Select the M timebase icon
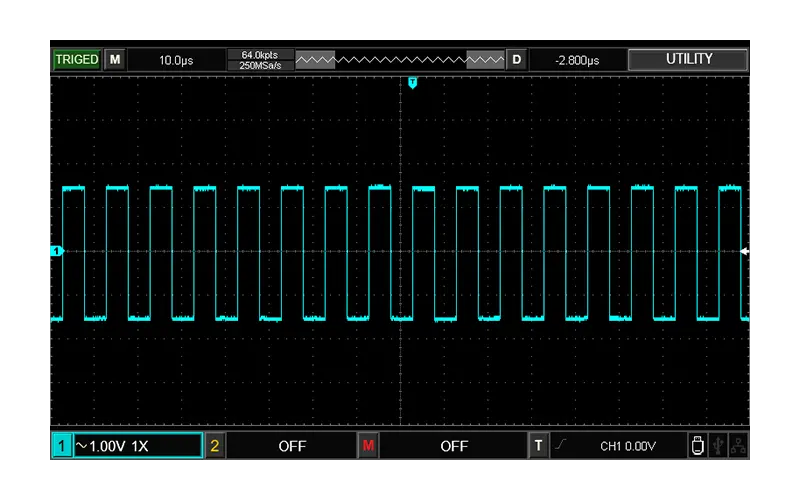 (115, 60)
